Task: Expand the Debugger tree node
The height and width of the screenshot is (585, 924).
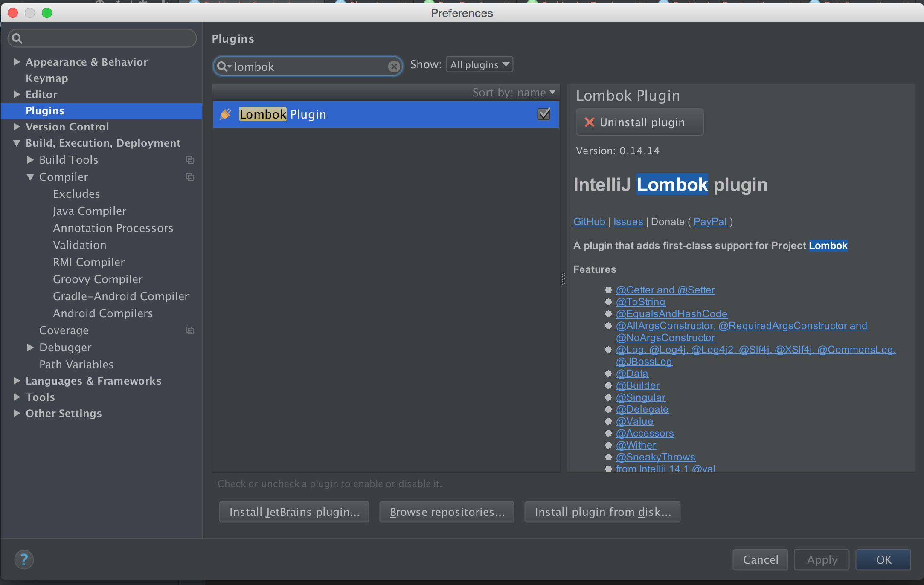Action: click(x=30, y=348)
